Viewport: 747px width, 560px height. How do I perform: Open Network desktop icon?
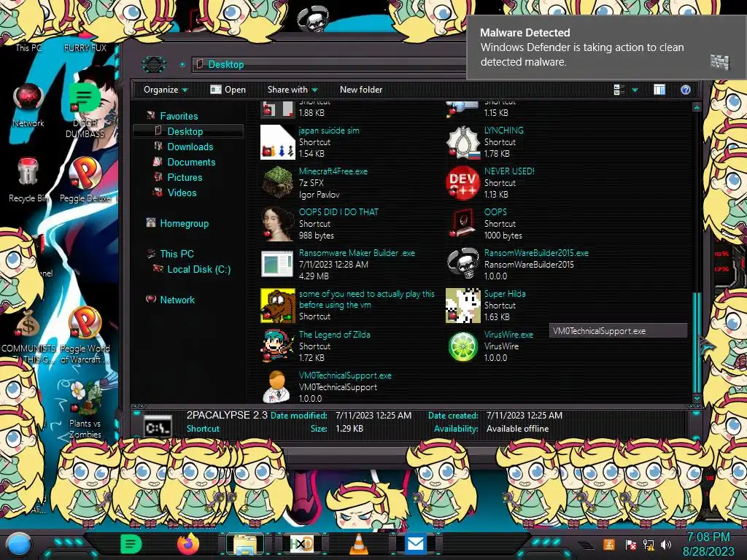(x=28, y=98)
